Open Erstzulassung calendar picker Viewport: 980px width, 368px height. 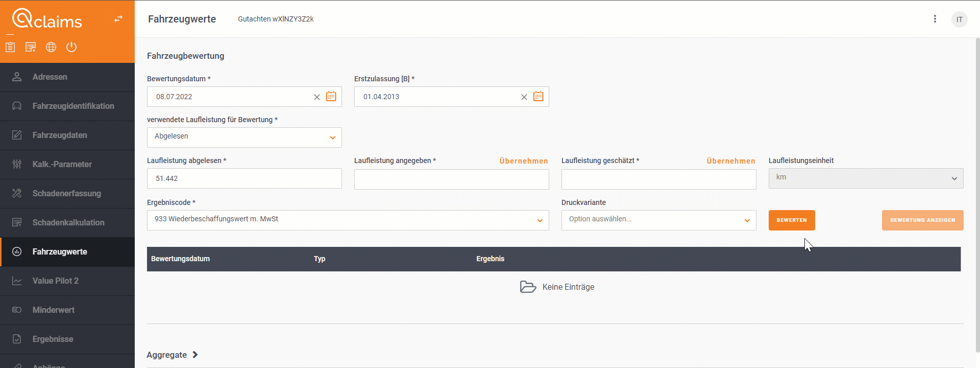coord(538,96)
